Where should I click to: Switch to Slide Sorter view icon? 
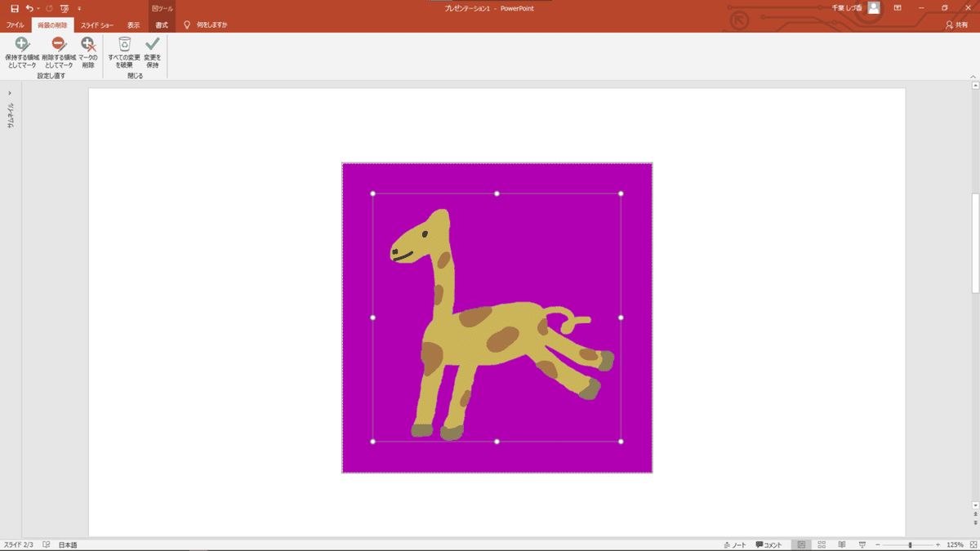tap(822, 544)
